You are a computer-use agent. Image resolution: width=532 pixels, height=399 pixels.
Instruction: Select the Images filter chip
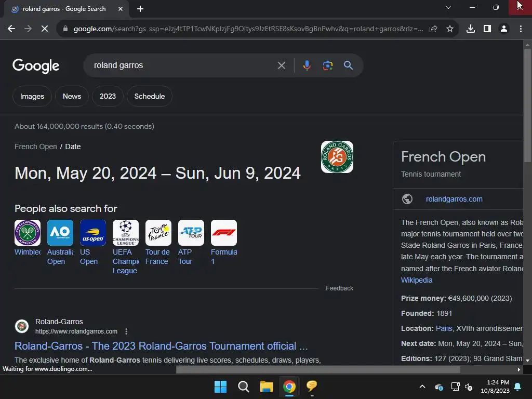pos(32,96)
